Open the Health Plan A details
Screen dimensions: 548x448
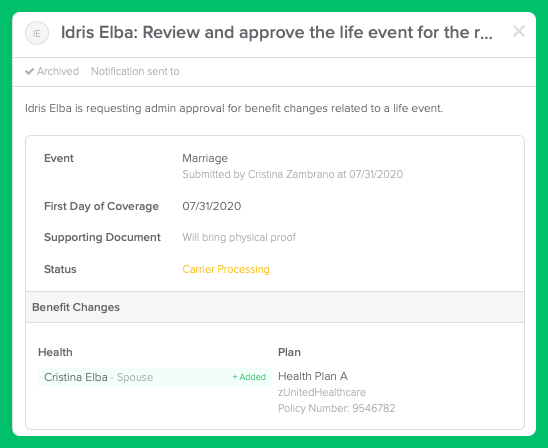coord(313,376)
